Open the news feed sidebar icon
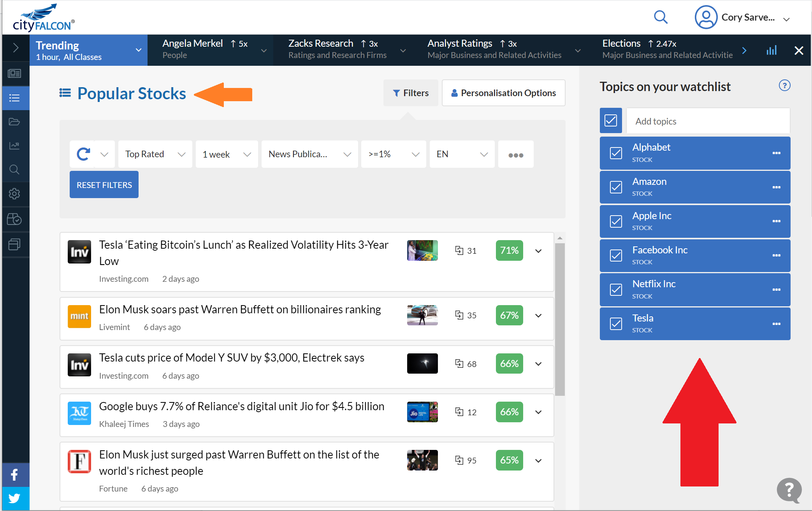The width and height of the screenshot is (812, 511). pos(14,74)
